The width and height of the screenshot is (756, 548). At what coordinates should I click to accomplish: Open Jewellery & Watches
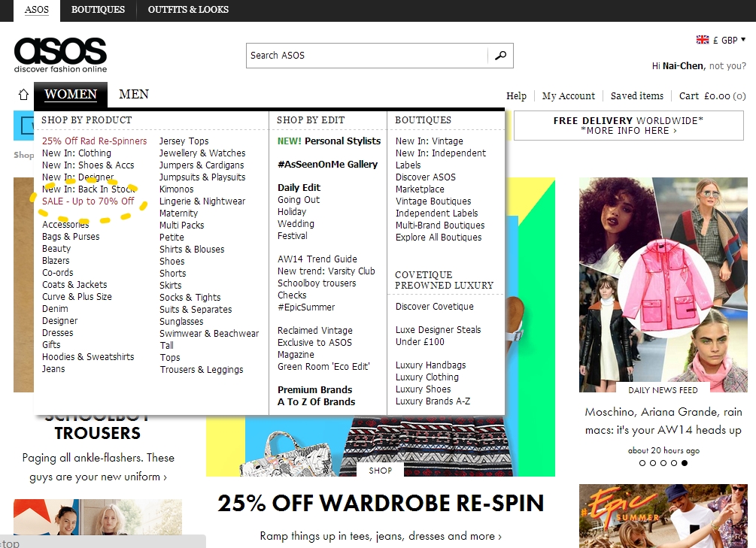click(x=202, y=153)
